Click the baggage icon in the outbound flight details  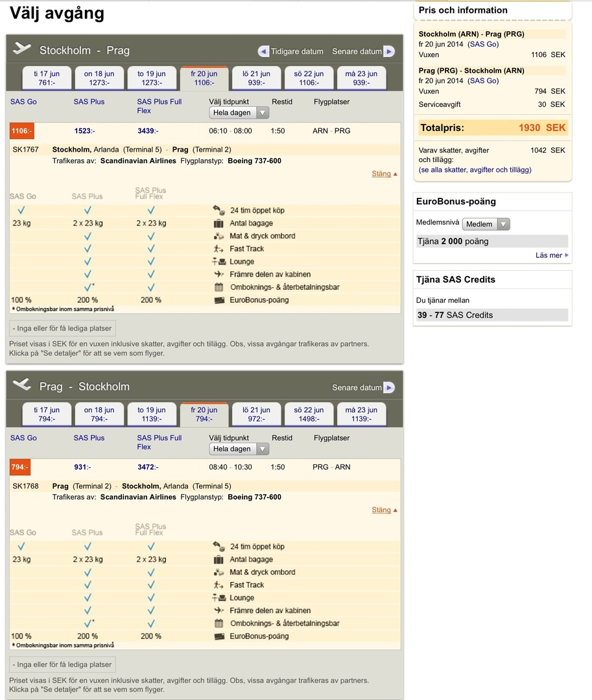pyautogui.click(x=219, y=223)
